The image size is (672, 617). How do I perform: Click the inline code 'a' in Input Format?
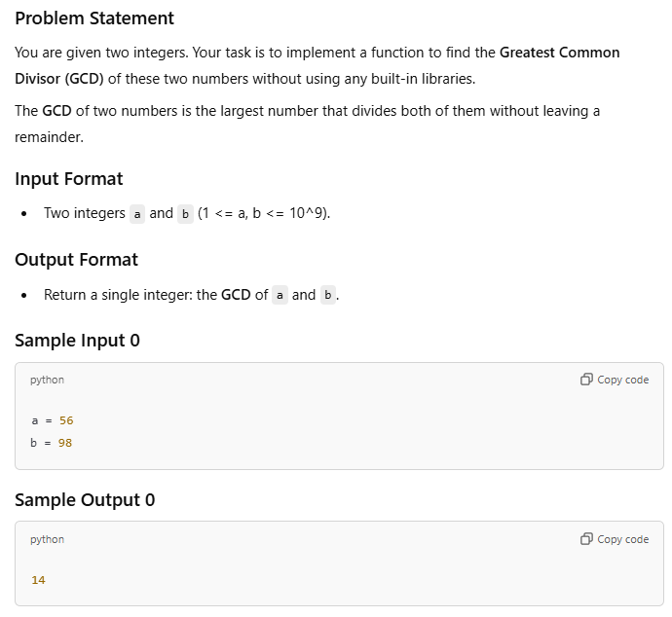coord(137,214)
